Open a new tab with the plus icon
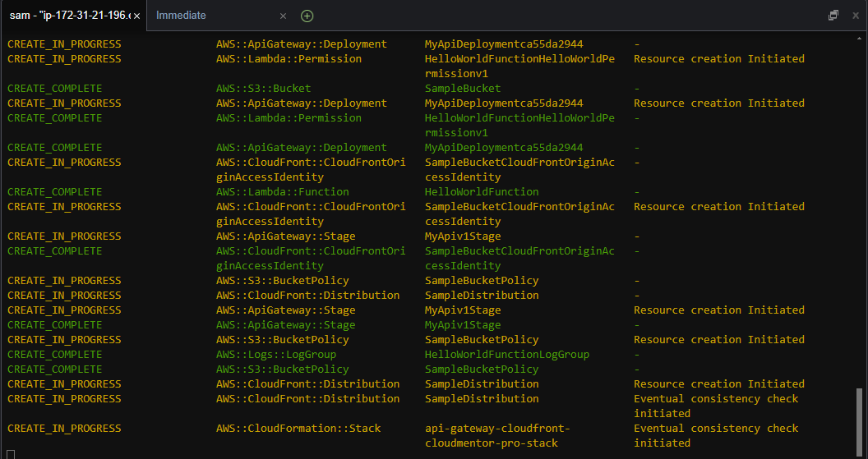Image resolution: width=868 pixels, height=459 pixels. tap(307, 16)
